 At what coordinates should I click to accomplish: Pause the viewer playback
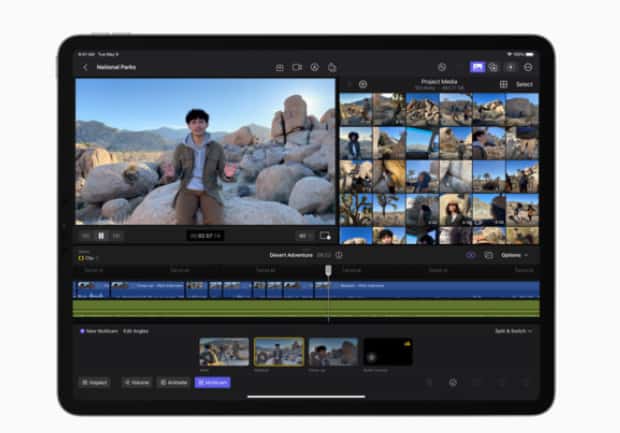point(101,236)
